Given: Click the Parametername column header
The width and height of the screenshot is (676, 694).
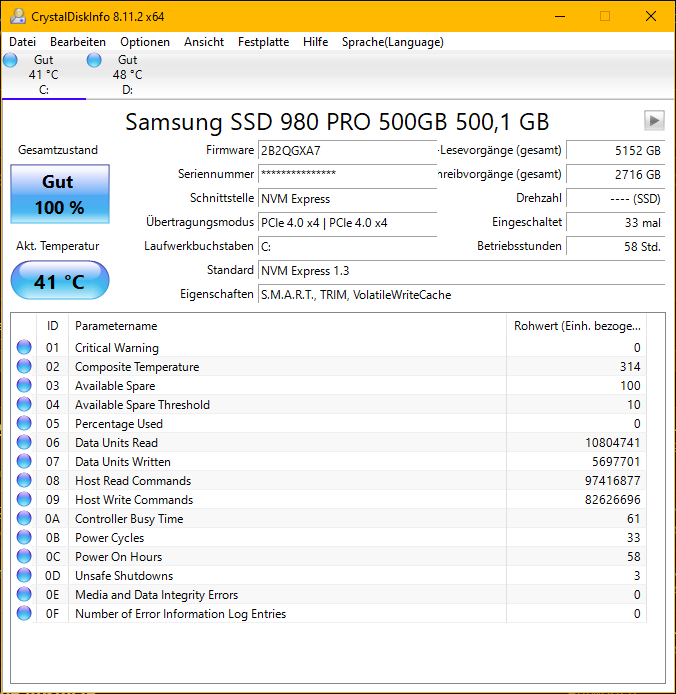Looking at the screenshot, I should click(287, 326).
